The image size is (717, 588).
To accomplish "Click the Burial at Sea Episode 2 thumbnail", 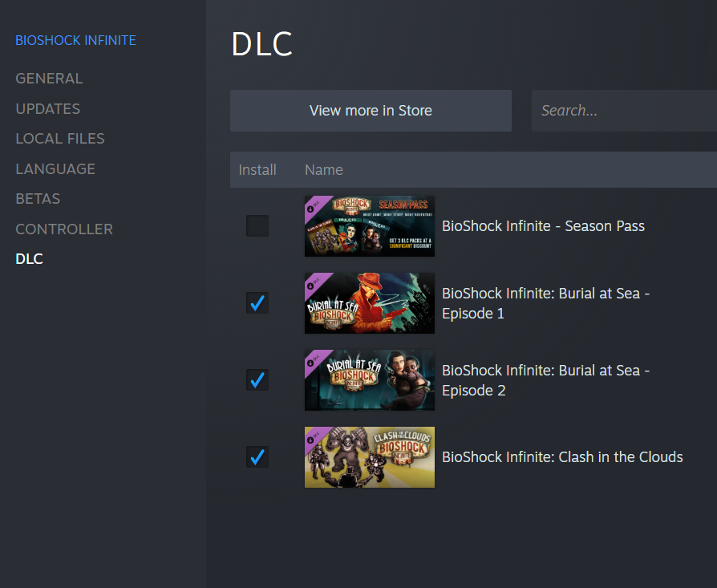I will pos(370,380).
